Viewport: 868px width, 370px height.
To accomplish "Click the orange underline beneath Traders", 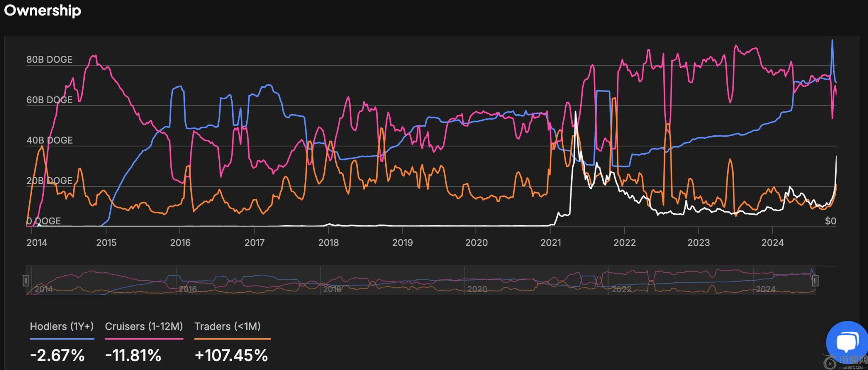I will point(232,339).
